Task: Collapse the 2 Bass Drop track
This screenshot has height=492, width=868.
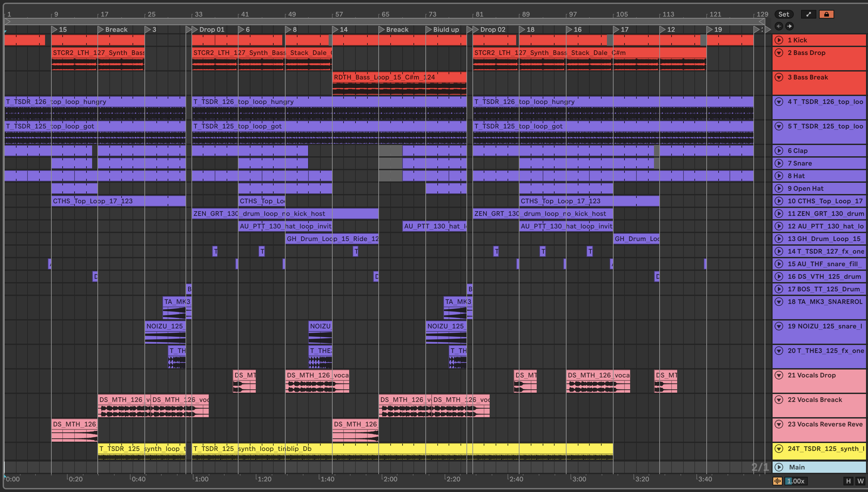Action: tap(779, 53)
